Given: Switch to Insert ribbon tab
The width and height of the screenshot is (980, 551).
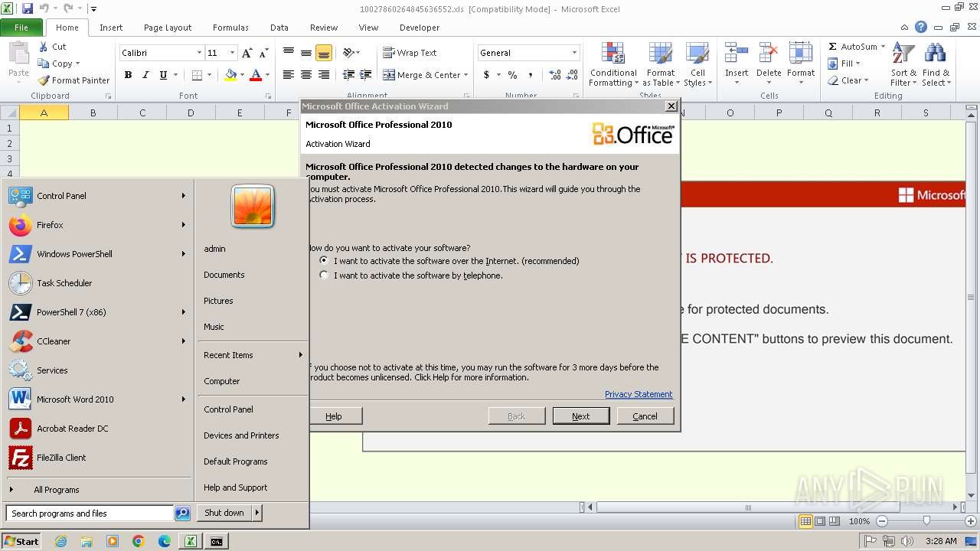Looking at the screenshot, I should click(x=111, y=27).
